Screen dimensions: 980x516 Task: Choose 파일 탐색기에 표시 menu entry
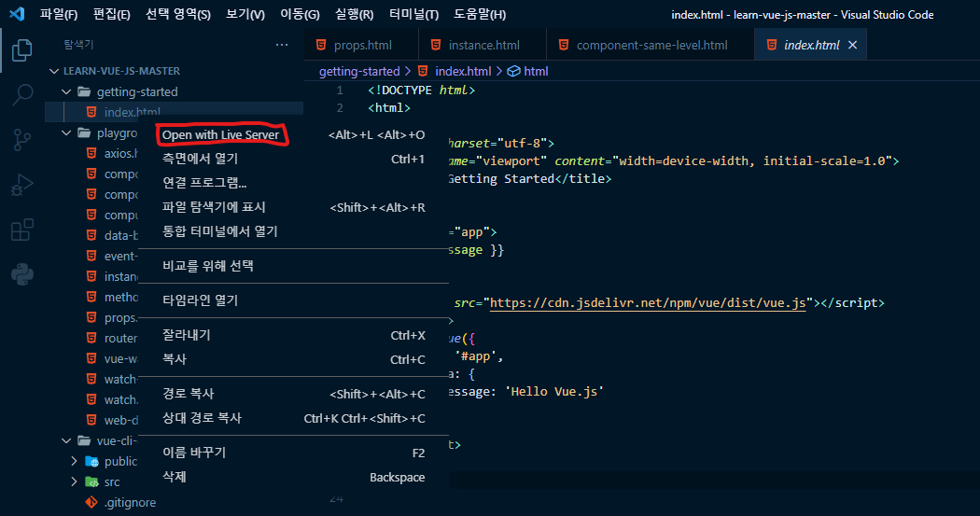293,207
